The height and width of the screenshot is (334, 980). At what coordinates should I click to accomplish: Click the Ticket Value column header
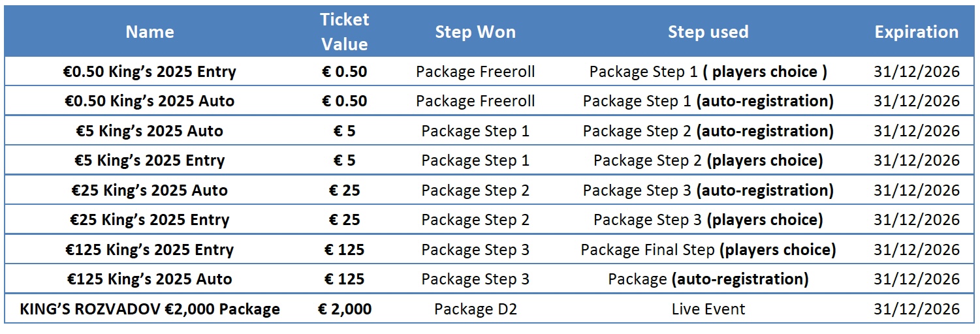click(x=345, y=32)
